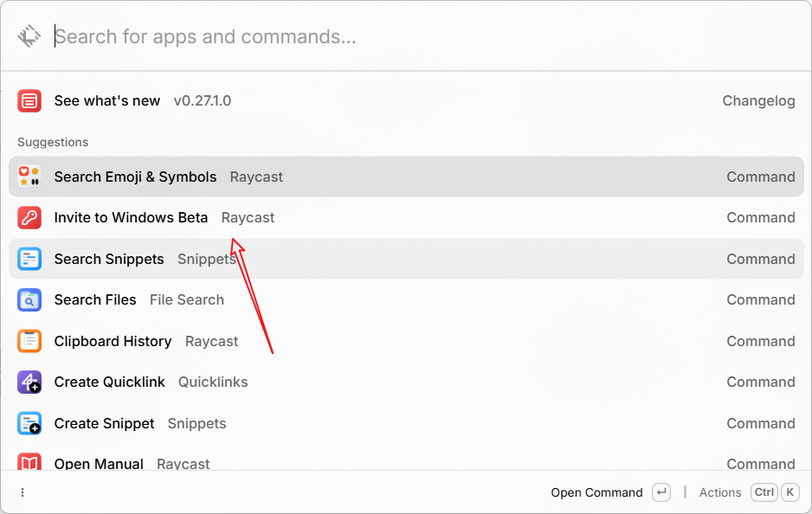Open the Search Snippets icon
Screen dimensions: 812x514
click(x=29, y=259)
